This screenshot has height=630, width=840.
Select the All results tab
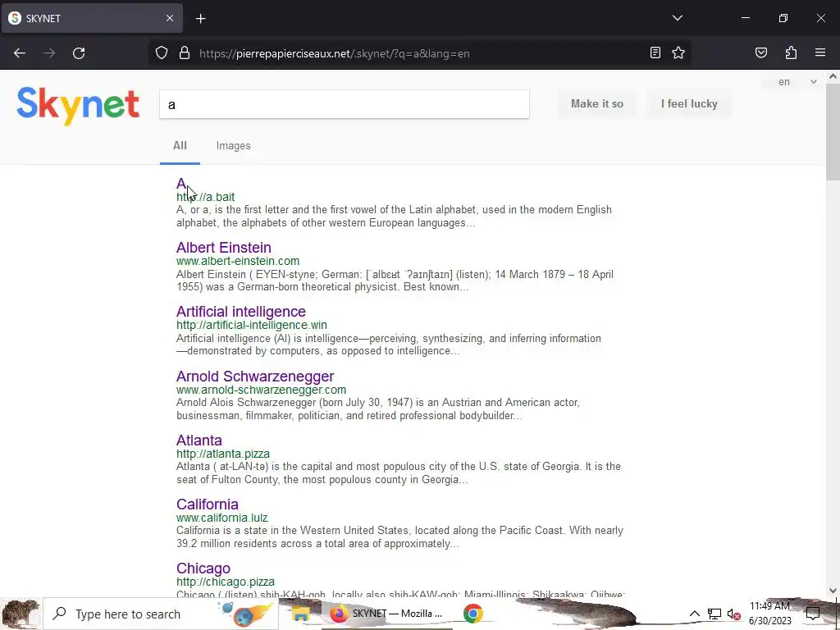[x=180, y=146]
